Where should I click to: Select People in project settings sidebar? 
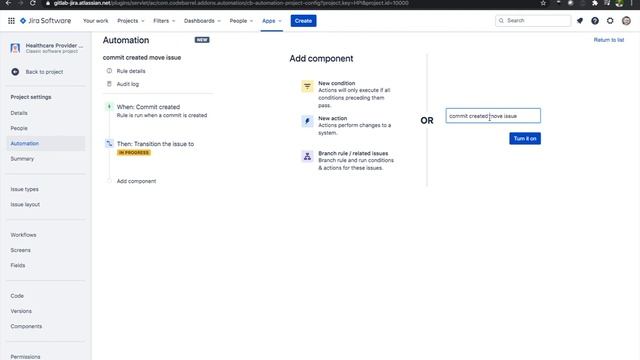[x=19, y=128]
